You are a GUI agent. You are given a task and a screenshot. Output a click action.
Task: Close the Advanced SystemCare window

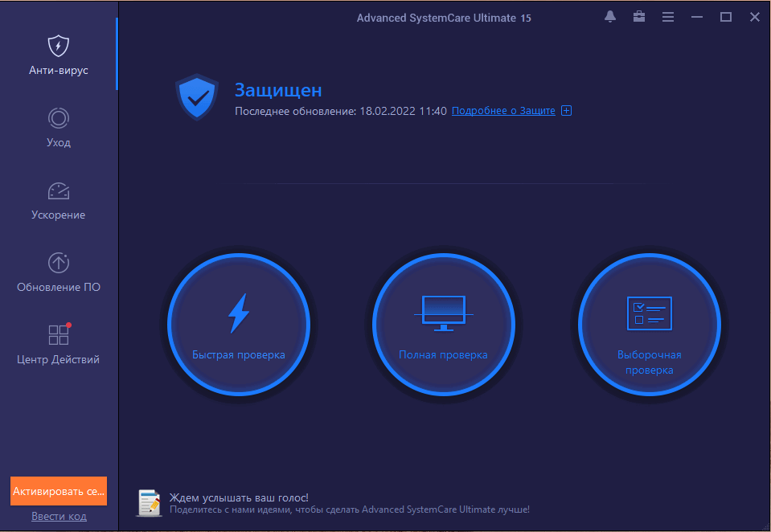(x=755, y=17)
